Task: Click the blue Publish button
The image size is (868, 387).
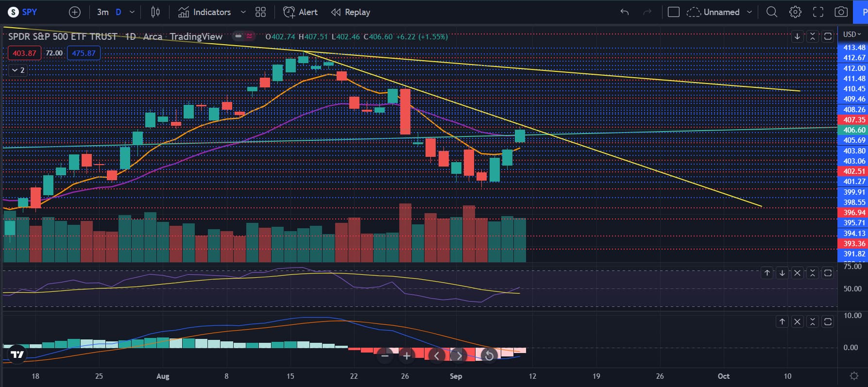Action: click(x=861, y=12)
